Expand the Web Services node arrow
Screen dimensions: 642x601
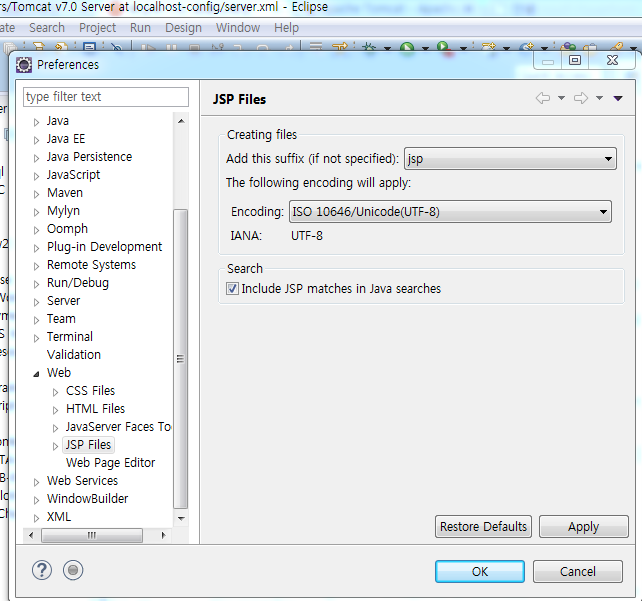click(x=36, y=482)
